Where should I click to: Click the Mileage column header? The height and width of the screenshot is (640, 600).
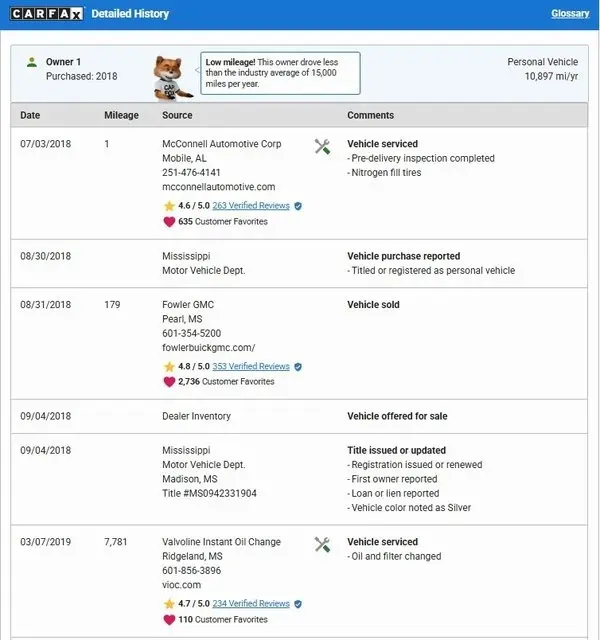coord(122,115)
